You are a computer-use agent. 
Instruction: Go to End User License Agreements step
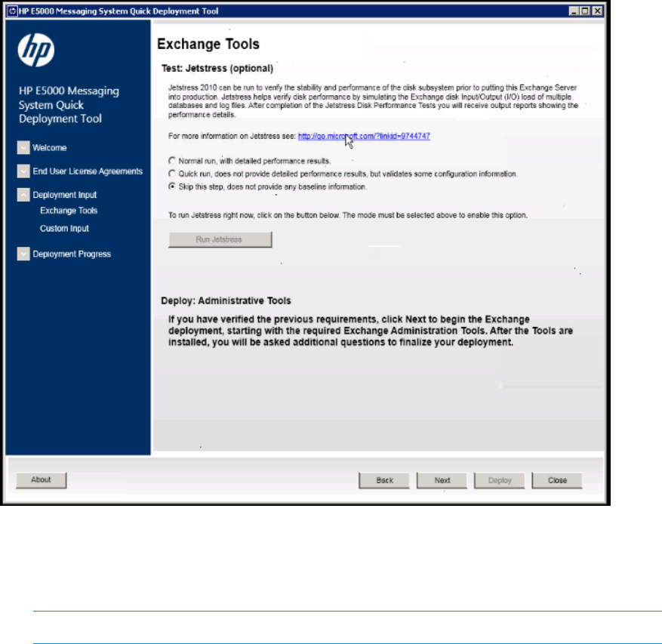point(88,171)
